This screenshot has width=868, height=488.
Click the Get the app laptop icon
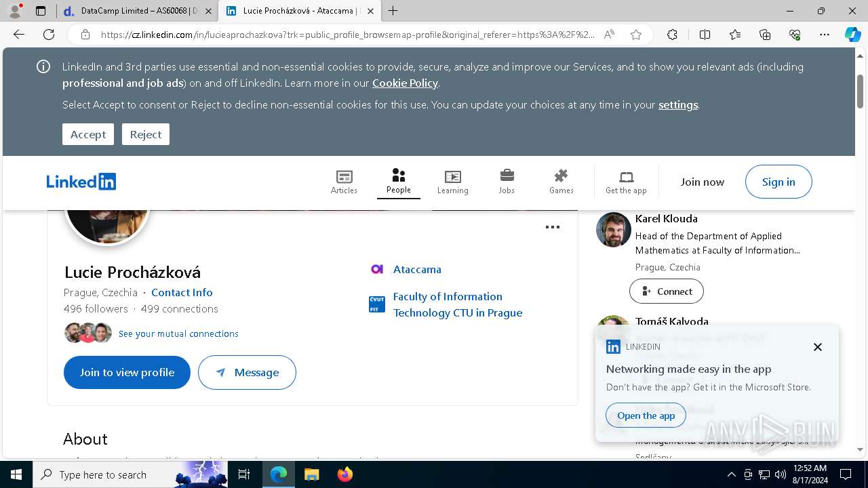click(x=627, y=177)
